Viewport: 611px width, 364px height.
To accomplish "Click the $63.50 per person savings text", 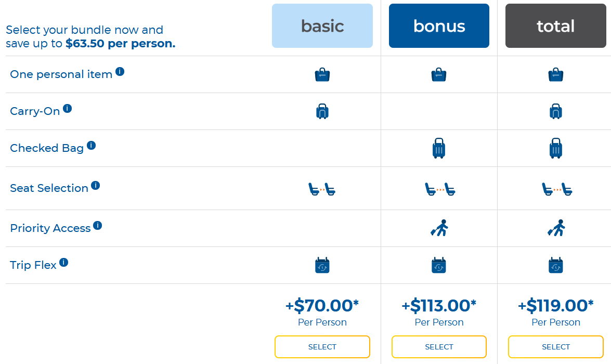I will (121, 43).
